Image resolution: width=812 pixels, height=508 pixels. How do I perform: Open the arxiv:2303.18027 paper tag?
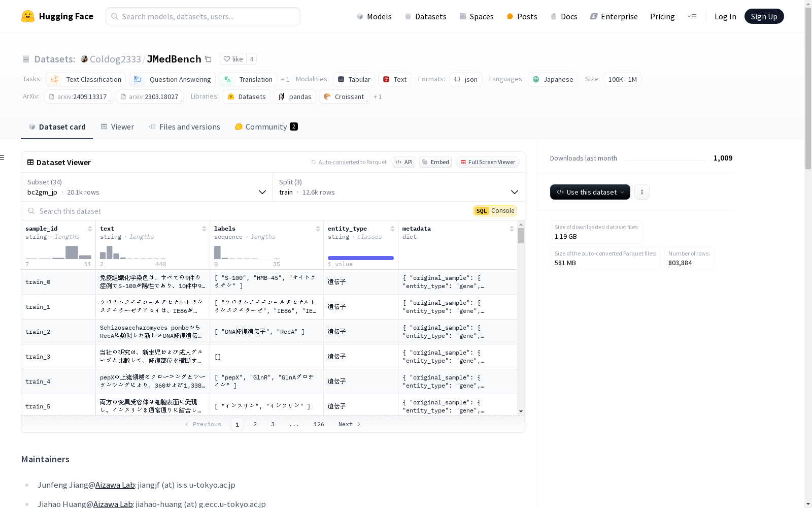click(x=149, y=97)
